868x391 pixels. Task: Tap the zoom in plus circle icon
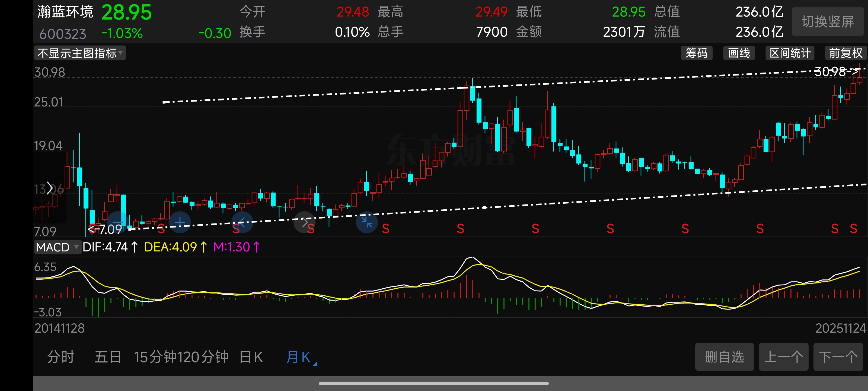[x=180, y=222]
